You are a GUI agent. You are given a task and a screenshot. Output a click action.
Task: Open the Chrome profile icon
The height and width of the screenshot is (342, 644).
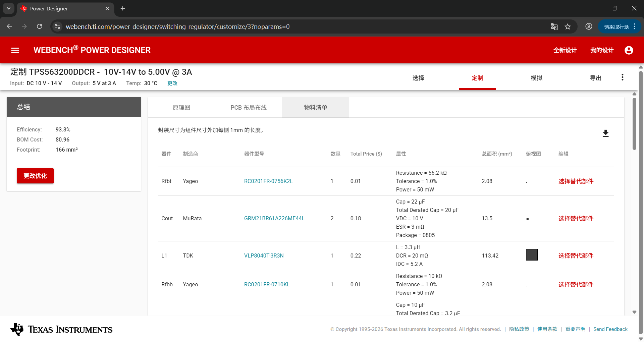(589, 26)
